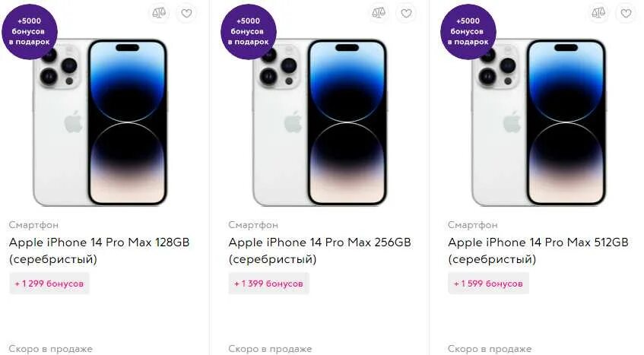The width and height of the screenshot is (644, 355).
Task: Click Смартфон category label above 128GB model
Action: (x=33, y=225)
